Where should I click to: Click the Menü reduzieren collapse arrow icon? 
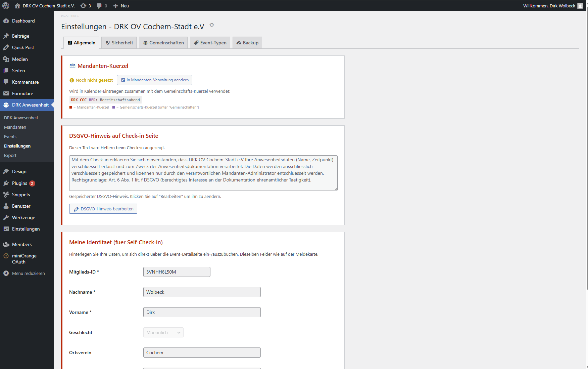pyautogui.click(x=6, y=273)
